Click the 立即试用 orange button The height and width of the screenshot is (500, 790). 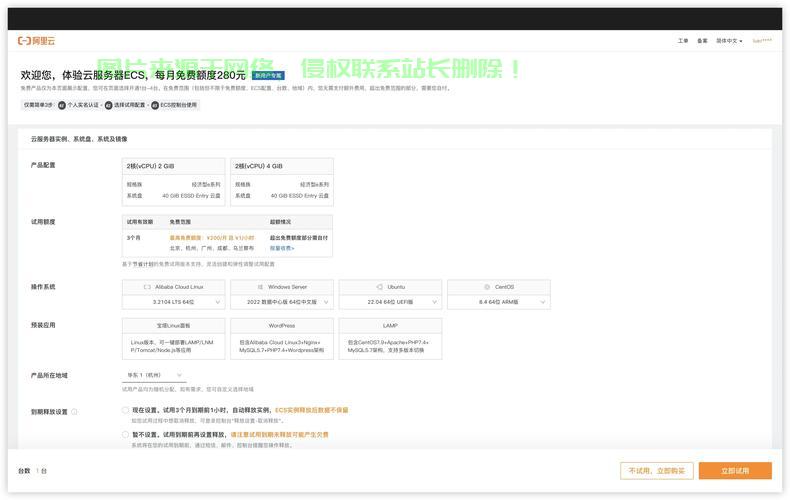pyautogui.click(x=735, y=471)
